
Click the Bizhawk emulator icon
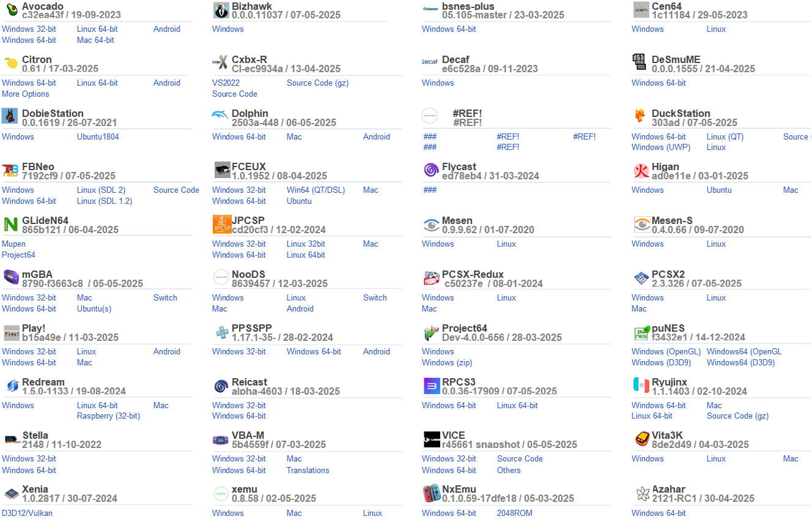pos(221,10)
